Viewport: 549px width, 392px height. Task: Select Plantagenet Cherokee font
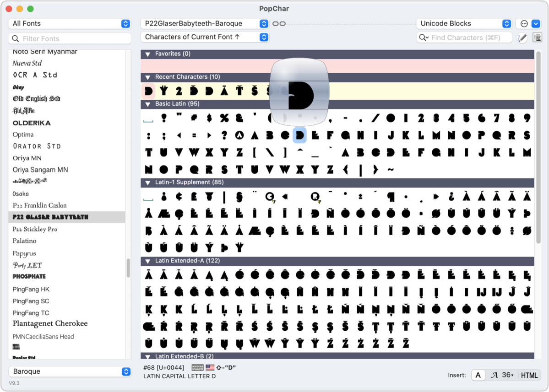coord(50,323)
